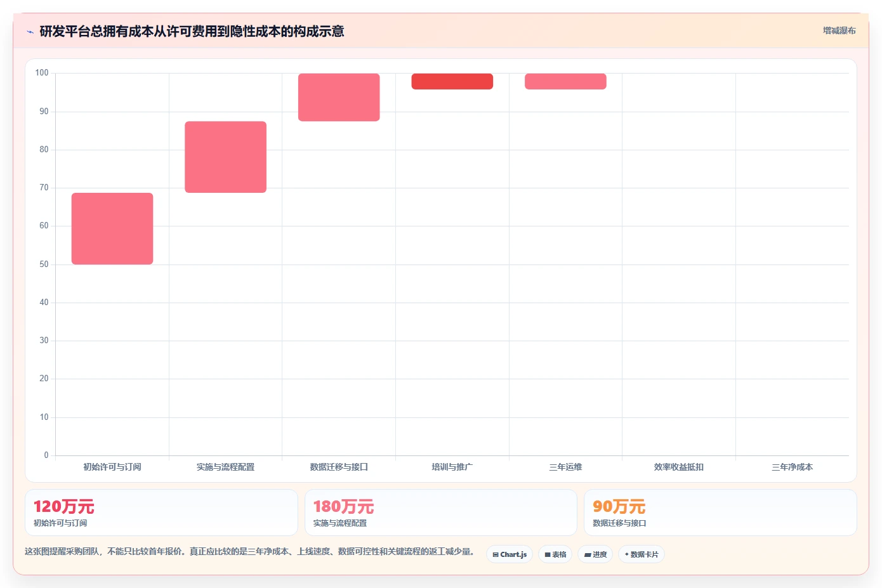This screenshot has width=882, height=588.
Task: Open the 180万元 data card
Action: click(441, 513)
